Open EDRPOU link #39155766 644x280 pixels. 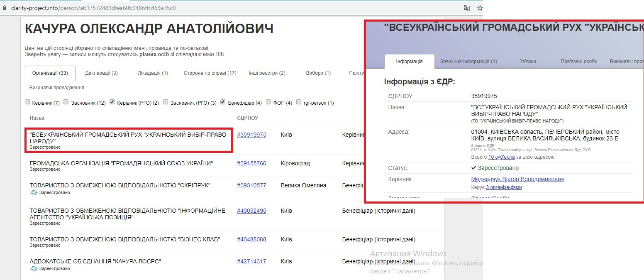[251, 163]
